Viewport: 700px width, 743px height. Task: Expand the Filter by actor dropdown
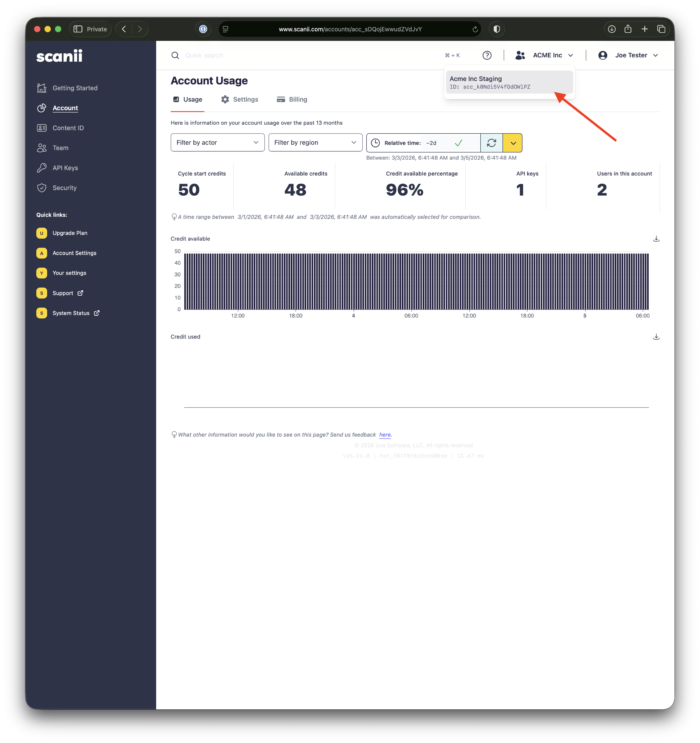click(x=217, y=142)
